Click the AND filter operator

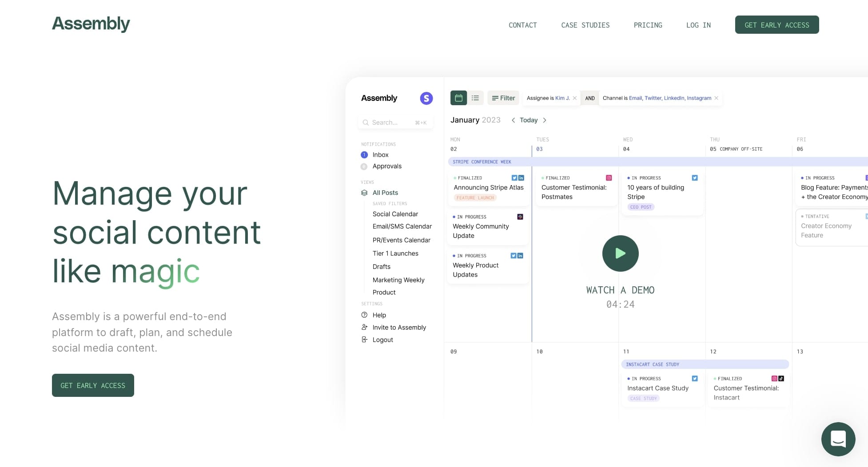click(x=589, y=98)
